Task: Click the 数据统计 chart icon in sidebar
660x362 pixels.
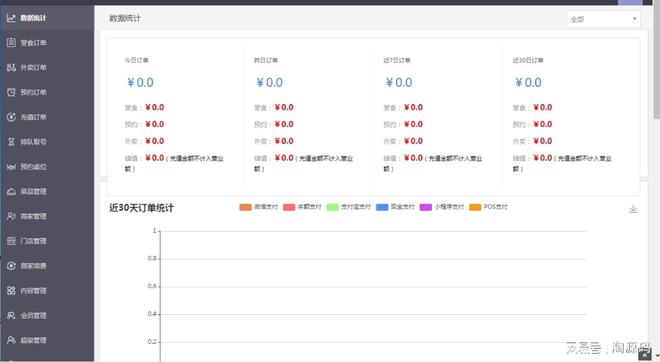Action: click(x=11, y=18)
